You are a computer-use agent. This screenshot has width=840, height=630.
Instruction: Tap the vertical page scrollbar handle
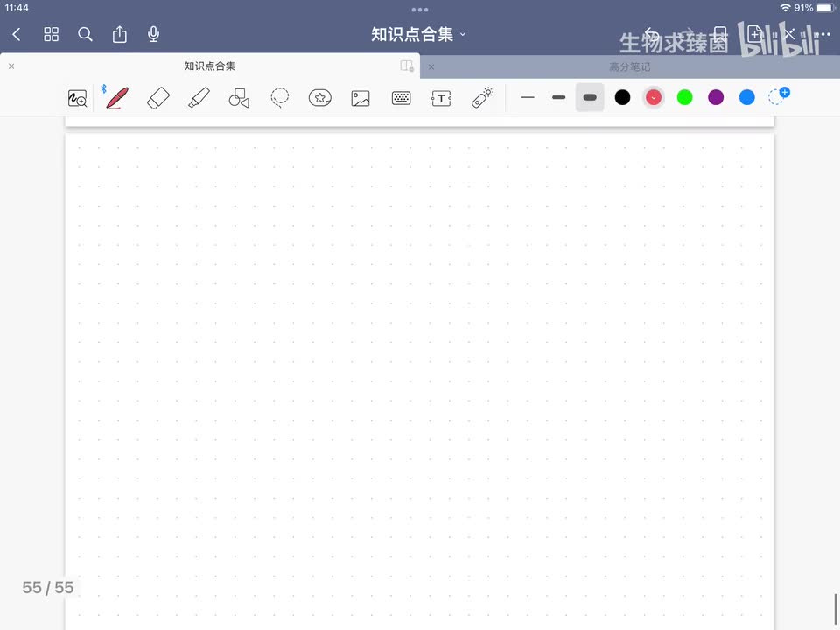pyautogui.click(x=836, y=610)
